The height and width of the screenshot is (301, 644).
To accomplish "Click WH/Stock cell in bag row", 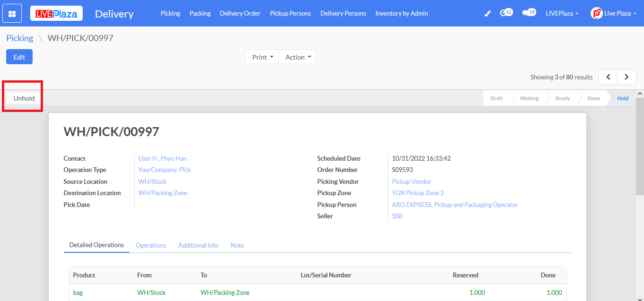I will click(x=151, y=292).
